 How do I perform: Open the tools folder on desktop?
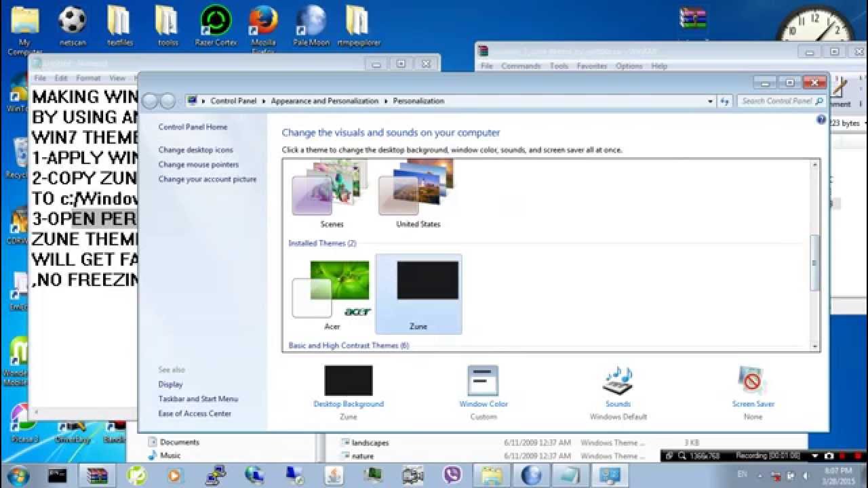[x=167, y=27]
